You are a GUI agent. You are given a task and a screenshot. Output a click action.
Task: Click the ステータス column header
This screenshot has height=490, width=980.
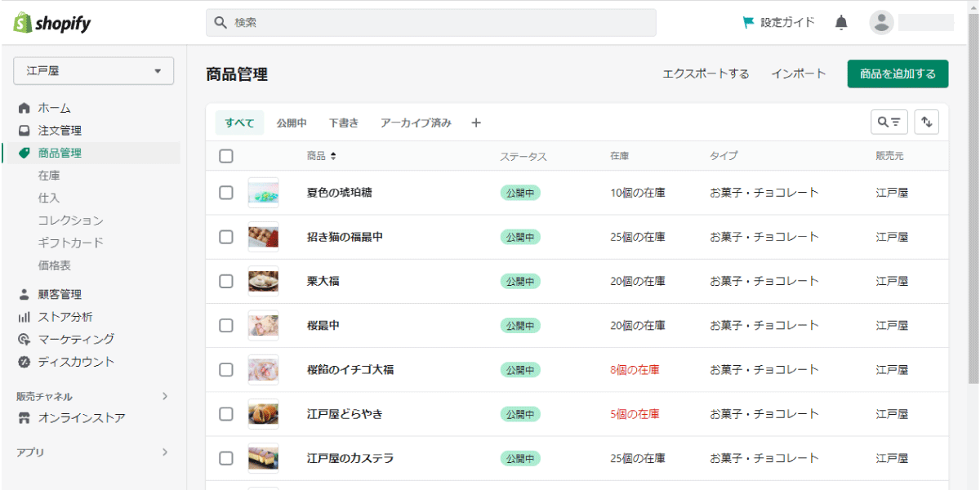tap(523, 156)
